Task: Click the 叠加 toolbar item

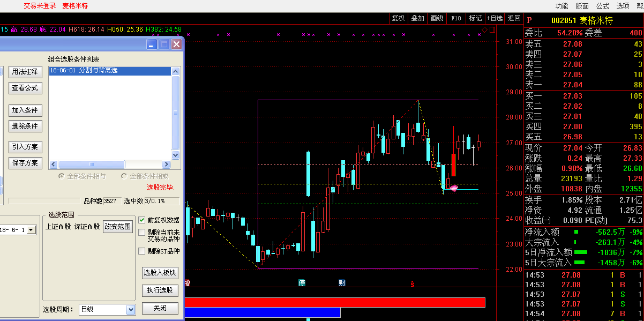Action: (417, 18)
